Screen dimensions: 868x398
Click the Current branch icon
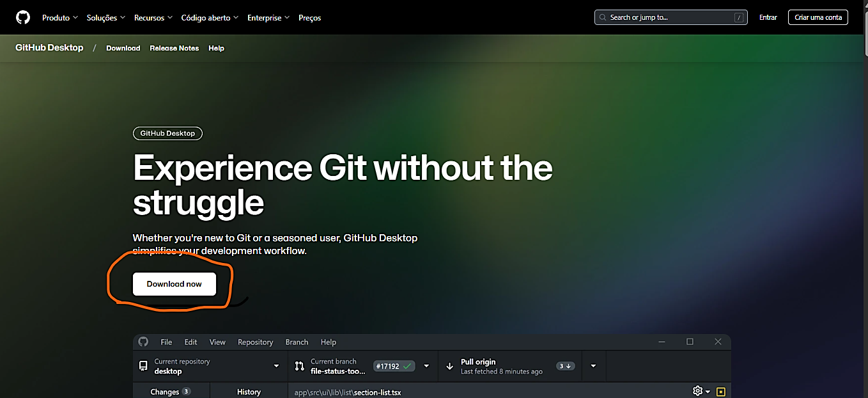pyautogui.click(x=299, y=366)
